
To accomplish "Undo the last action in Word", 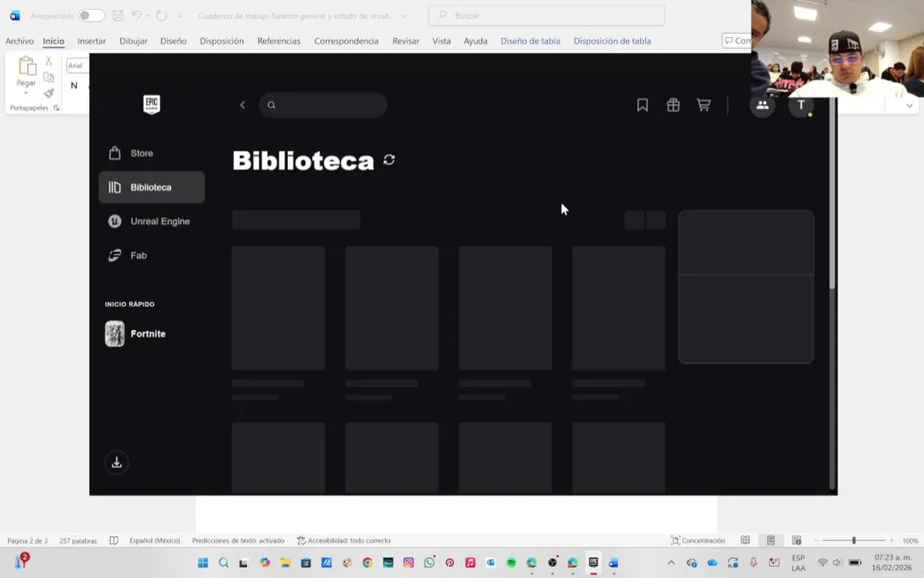I will click(136, 16).
